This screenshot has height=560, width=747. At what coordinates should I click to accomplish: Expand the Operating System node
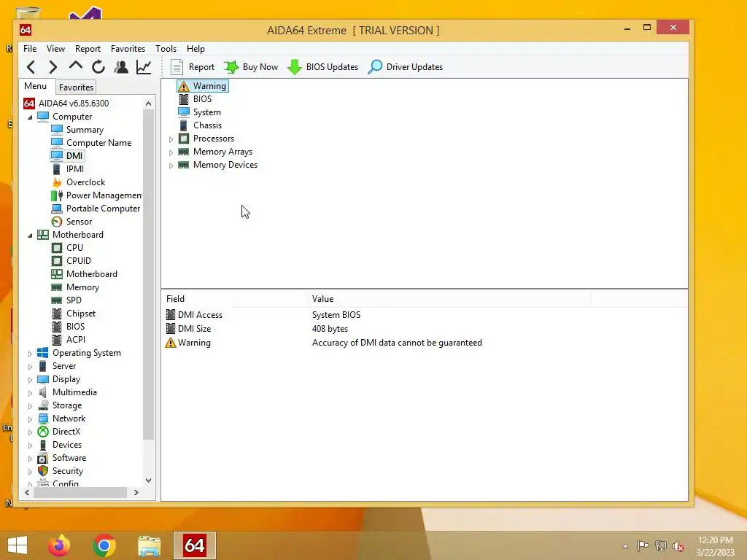[30, 354]
